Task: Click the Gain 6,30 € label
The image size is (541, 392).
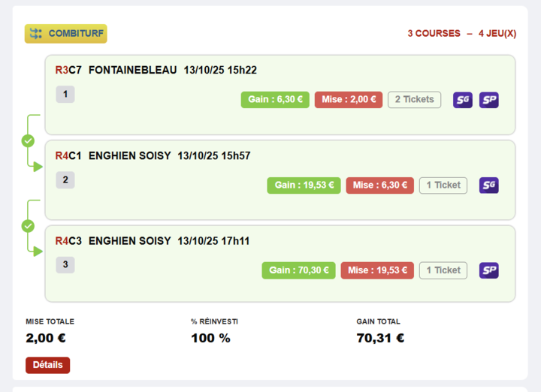Action: (x=275, y=100)
